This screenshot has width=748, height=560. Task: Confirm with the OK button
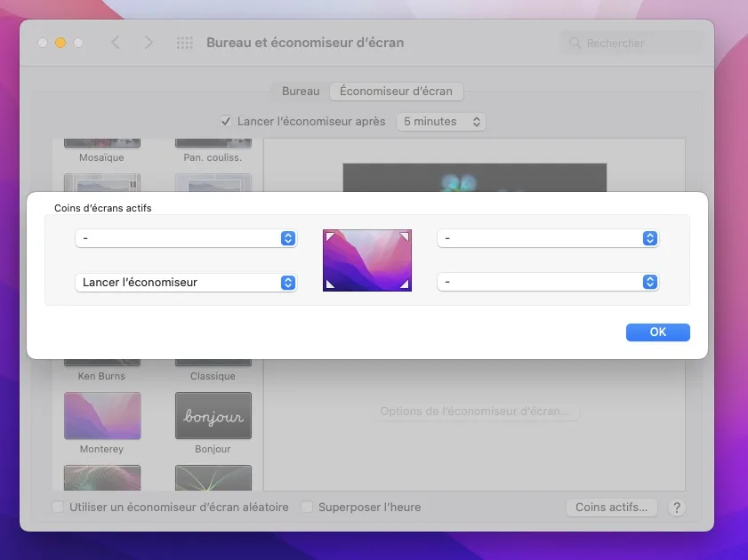[658, 332]
